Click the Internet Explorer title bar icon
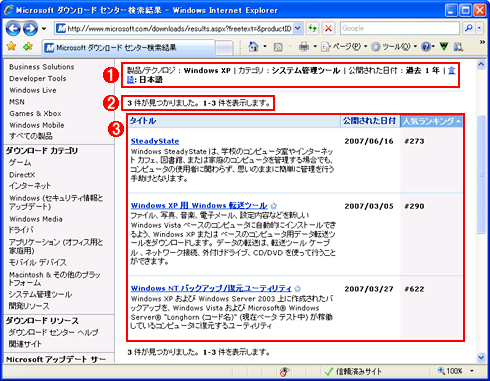This screenshot has height=381, width=490. tap(9, 10)
